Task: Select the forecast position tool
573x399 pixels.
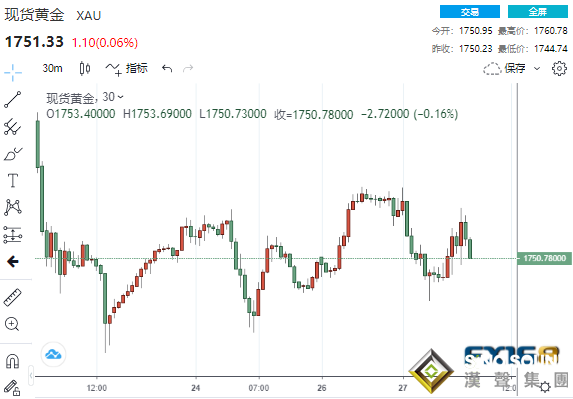Action: (x=13, y=235)
